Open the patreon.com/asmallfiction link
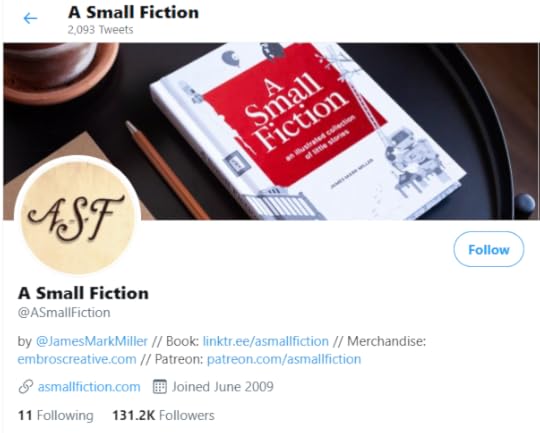 click(284, 359)
